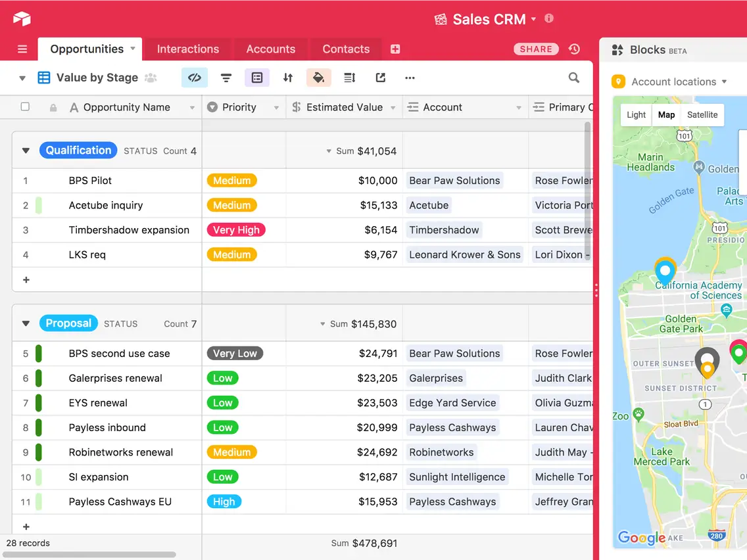Open the Priority column header dropdown

[277, 107]
